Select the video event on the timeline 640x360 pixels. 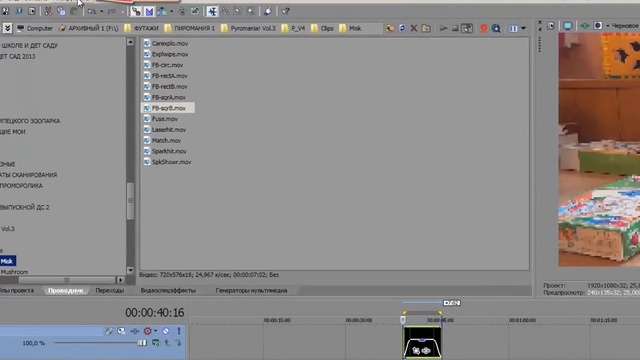click(x=422, y=342)
